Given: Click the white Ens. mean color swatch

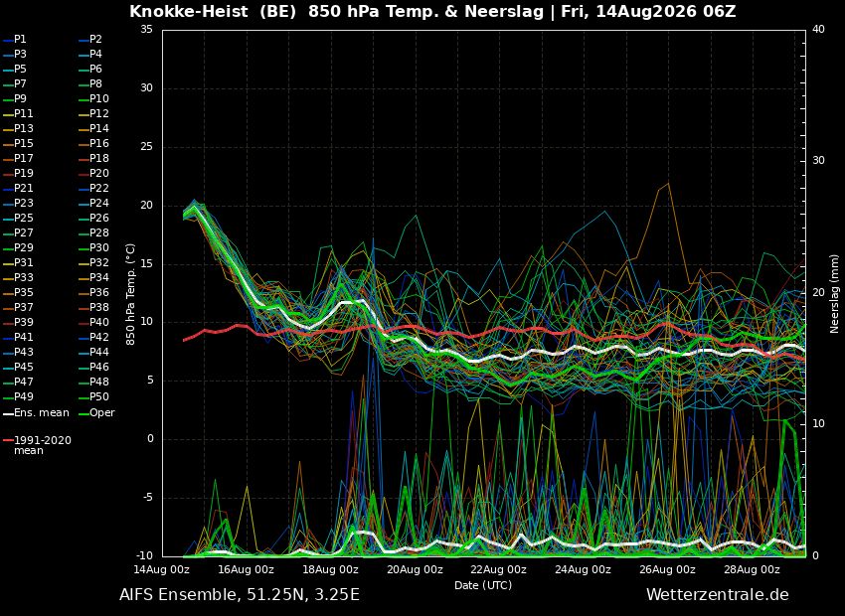Looking at the screenshot, I should coord(8,414).
